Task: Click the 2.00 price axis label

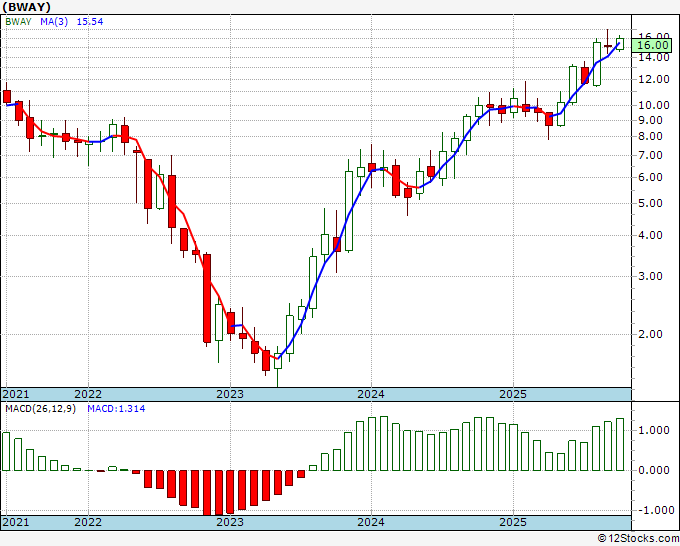Action: (x=653, y=334)
